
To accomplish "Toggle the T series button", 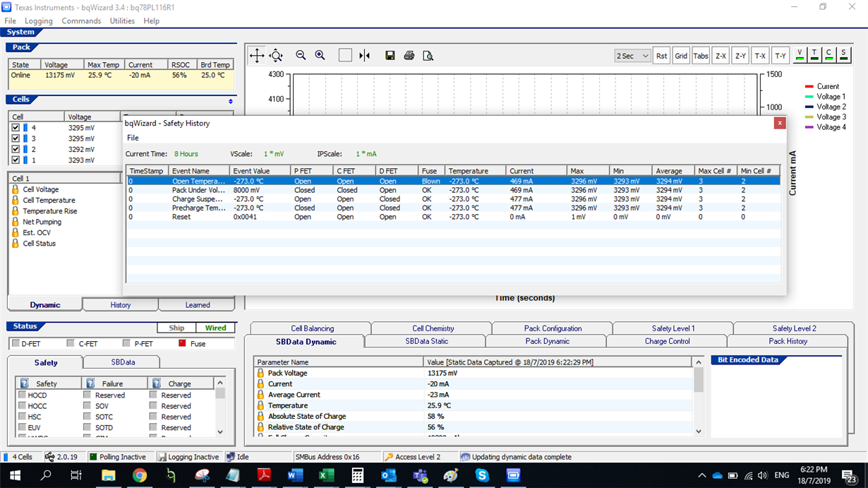I will [814, 55].
